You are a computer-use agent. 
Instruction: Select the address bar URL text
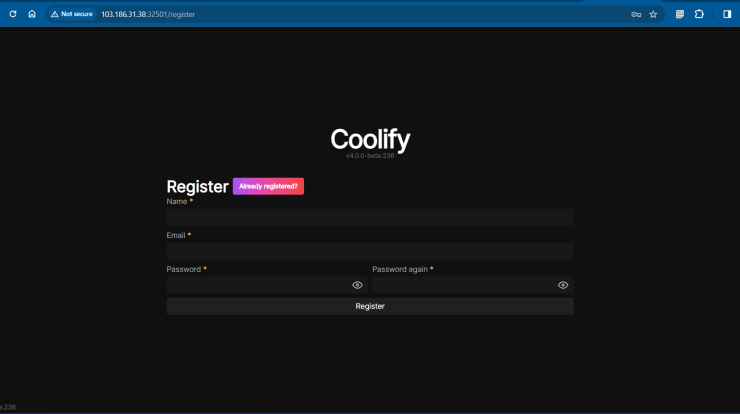point(148,15)
